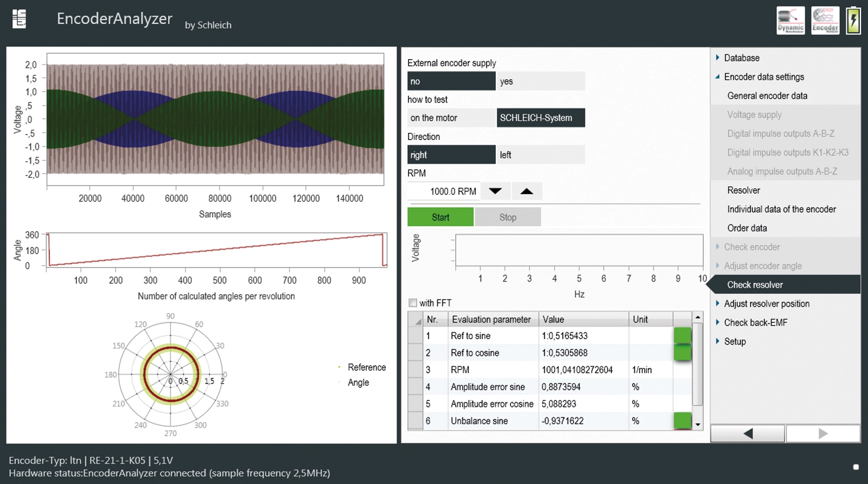The width and height of the screenshot is (868, 484).
Task: Open the Encoder analyzer module icon
Action: [x=825, y=21]
